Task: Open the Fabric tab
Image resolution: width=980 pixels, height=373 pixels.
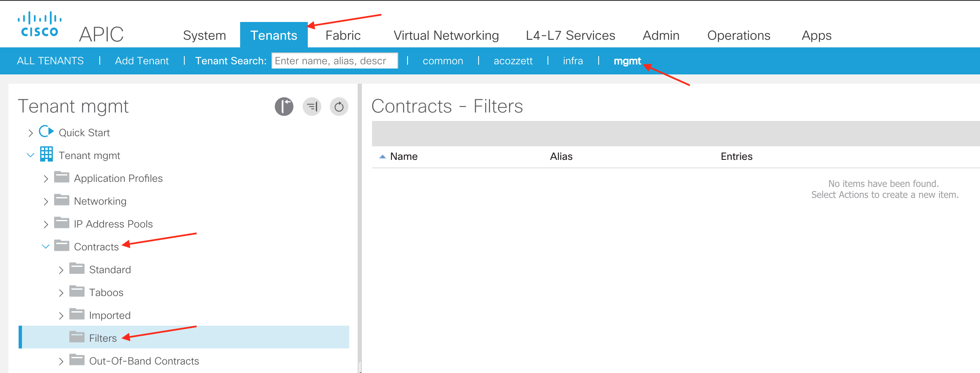Action: [343, 36]
